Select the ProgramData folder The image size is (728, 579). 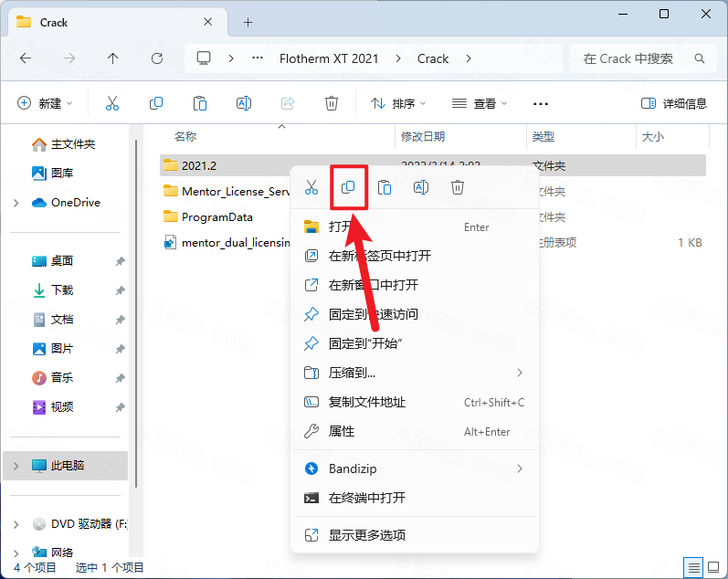pos(208,216)
